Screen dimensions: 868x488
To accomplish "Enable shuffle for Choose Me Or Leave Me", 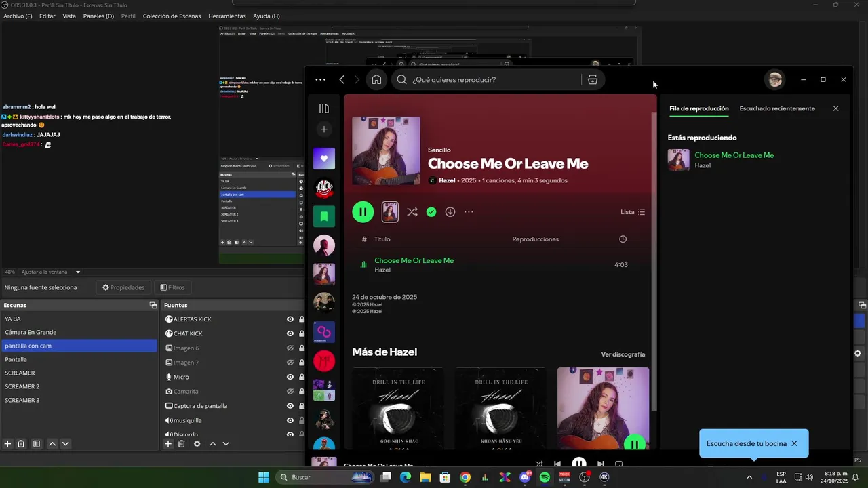I will tap(412, 212).
